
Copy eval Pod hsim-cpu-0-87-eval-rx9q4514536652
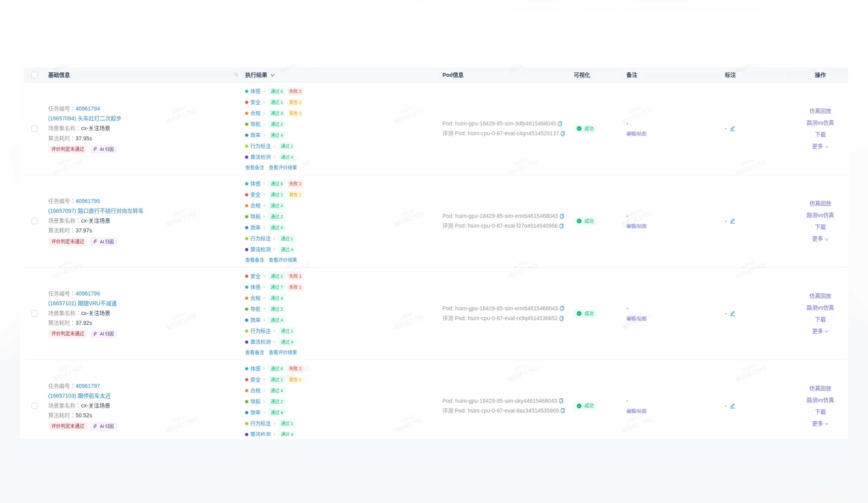point(561,318)
